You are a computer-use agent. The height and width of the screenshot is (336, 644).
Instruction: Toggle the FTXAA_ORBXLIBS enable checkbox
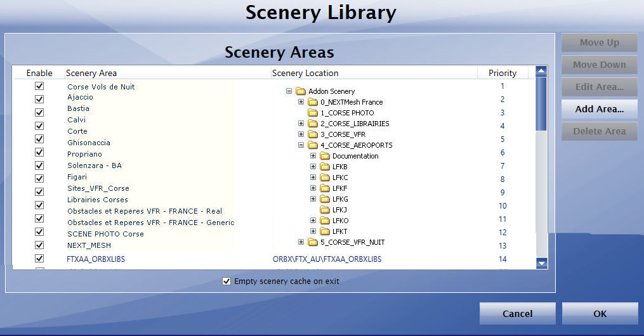point(39,259)
